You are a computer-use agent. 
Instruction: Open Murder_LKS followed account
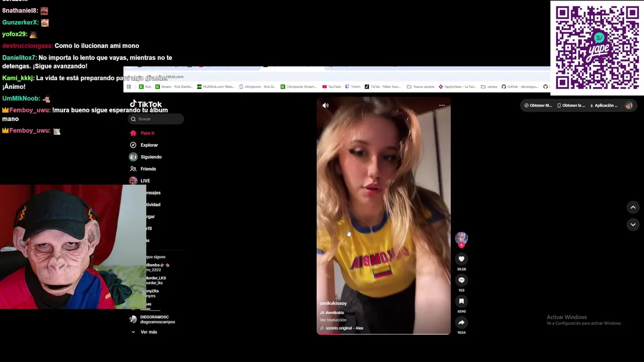click(x=155, y=280)
